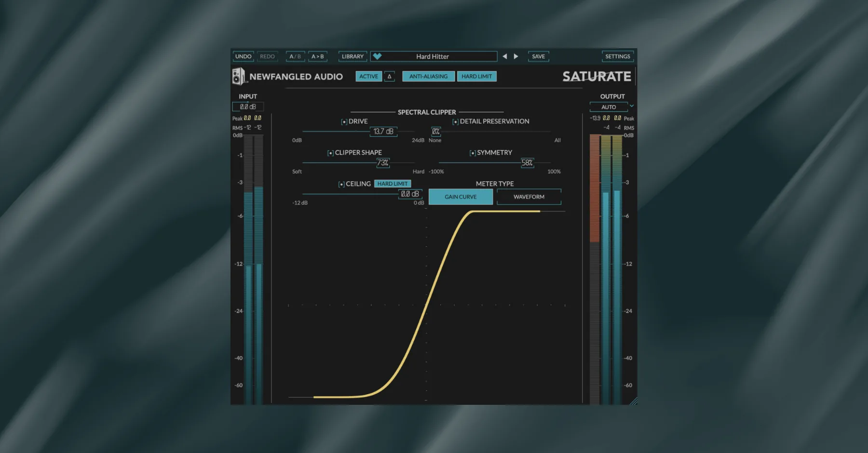Click the Drive slider handle at 13.7 dB
The image size is (868, 453).
tap(383, 132)
